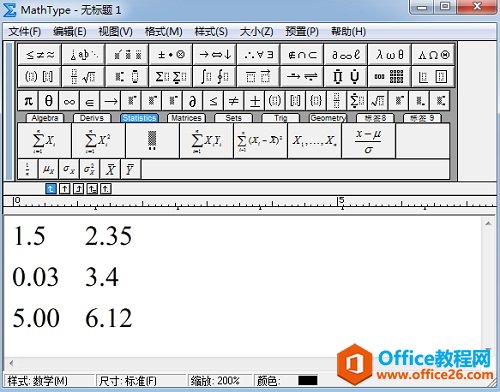Insert the X-bar symbol
This screenshot has width=500, height=392.
110,169
